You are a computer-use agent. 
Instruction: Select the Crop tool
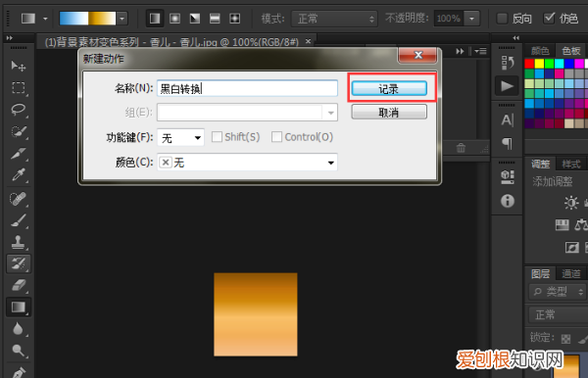point(18,153)
